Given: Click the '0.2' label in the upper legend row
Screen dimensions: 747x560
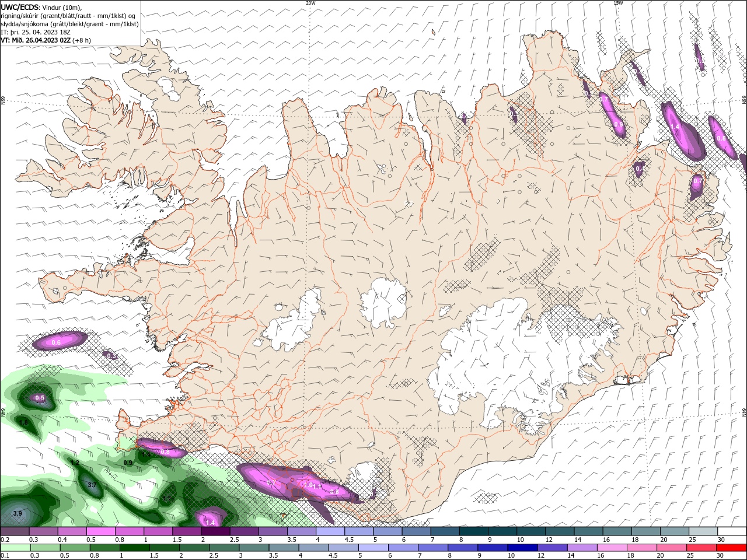Looking at the screenshot, I should click(x=5, y=540).
